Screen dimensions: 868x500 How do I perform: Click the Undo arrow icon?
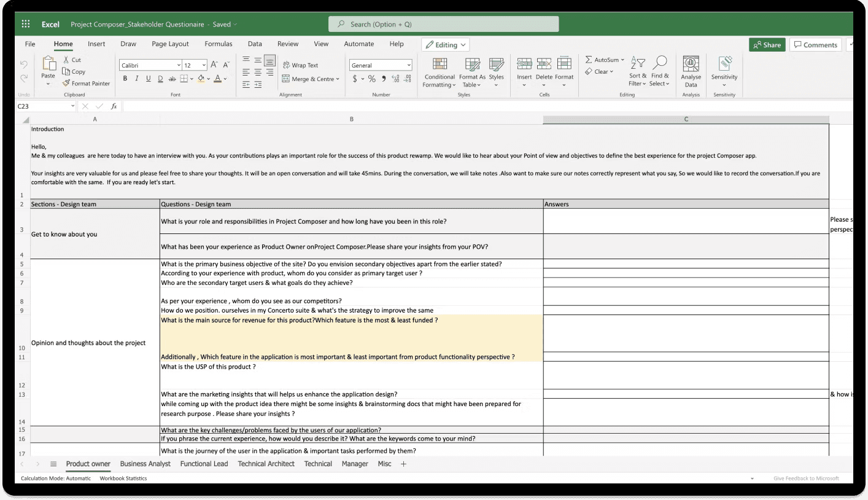[x=24, y=64]
